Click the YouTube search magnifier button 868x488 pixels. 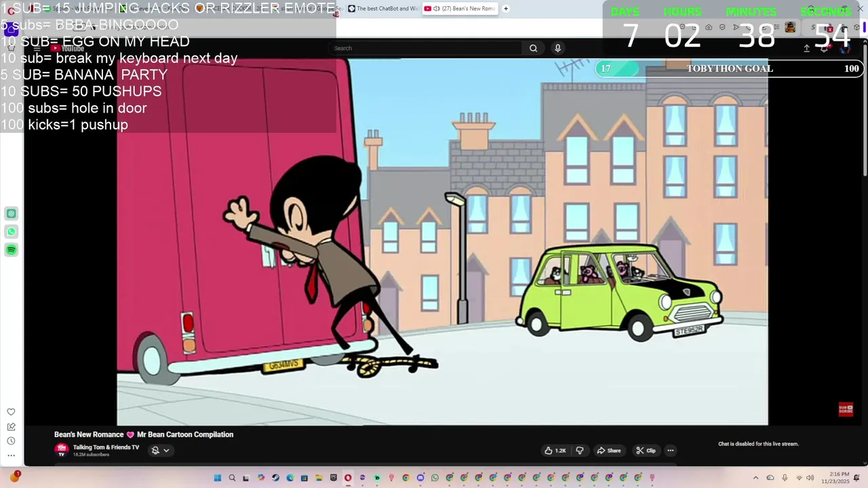tap(533, 48)
